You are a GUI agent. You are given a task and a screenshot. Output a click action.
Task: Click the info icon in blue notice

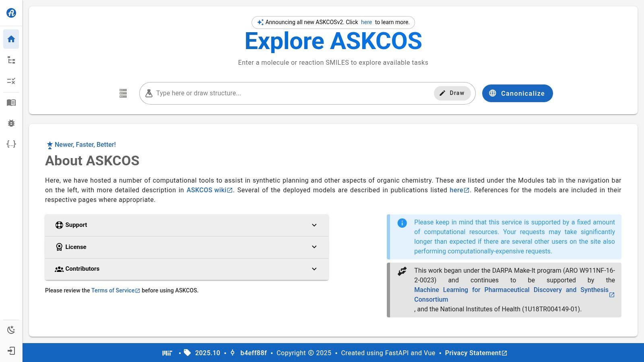[402, 223]
